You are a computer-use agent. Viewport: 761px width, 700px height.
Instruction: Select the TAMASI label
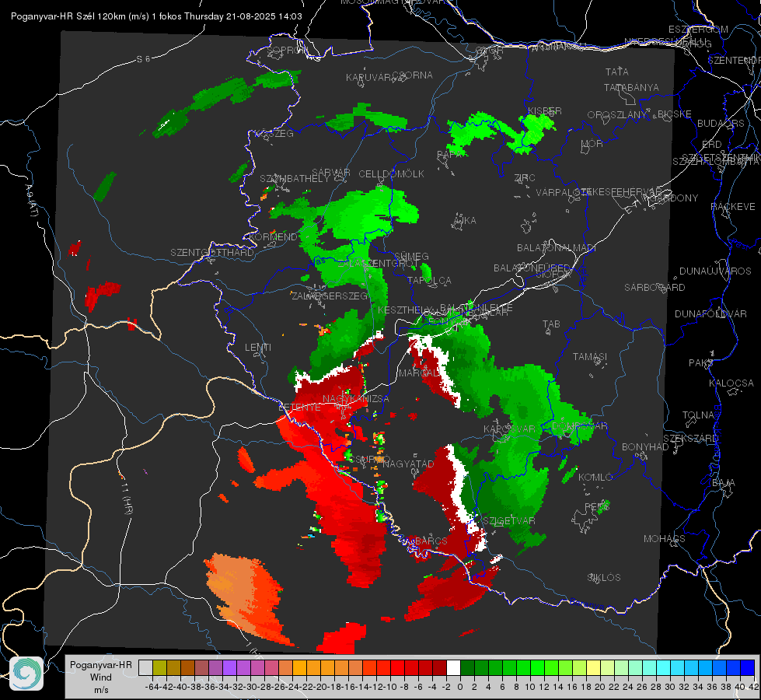pyautogui.click(x=590, y=356)
